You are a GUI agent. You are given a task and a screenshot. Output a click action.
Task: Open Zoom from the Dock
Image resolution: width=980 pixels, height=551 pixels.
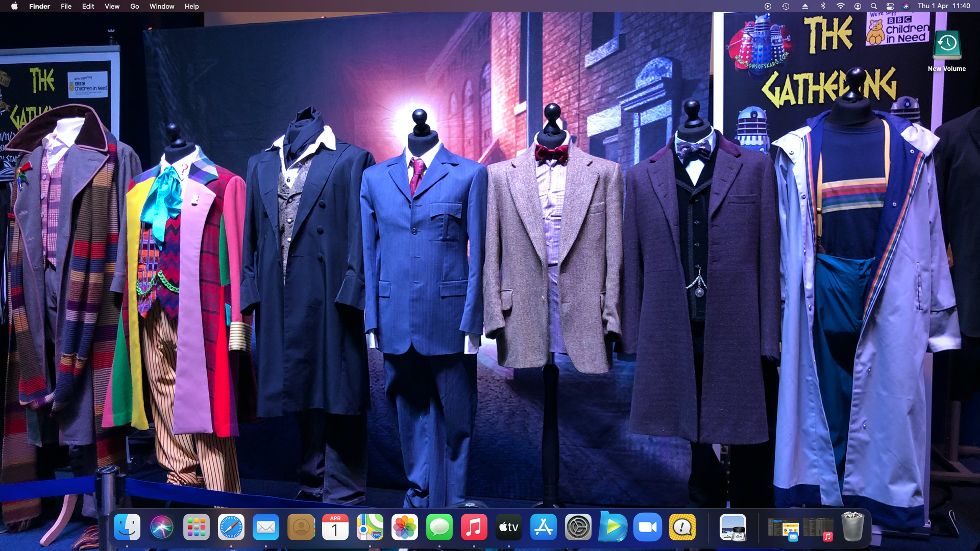point(648,527)
